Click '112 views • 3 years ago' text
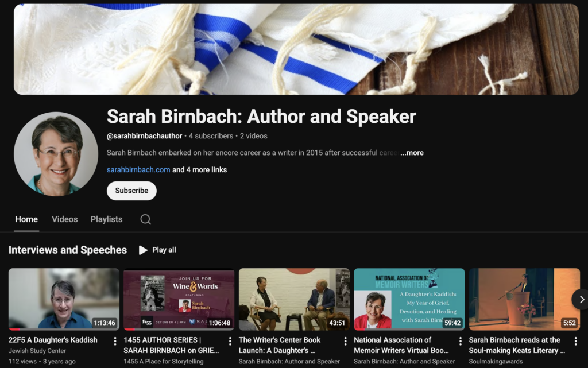 41,362
